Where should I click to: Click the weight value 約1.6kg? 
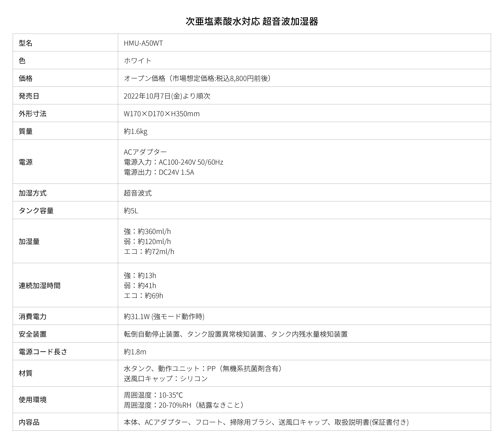pos(136,131)
